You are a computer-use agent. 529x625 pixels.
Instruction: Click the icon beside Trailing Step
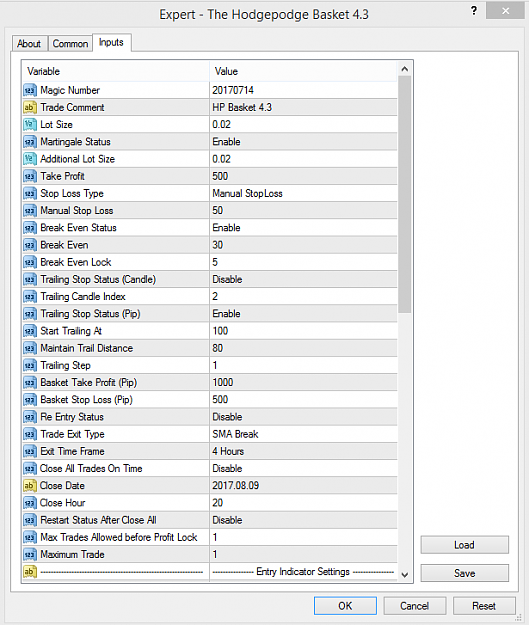pyautogui.click(x=30, y=365)
